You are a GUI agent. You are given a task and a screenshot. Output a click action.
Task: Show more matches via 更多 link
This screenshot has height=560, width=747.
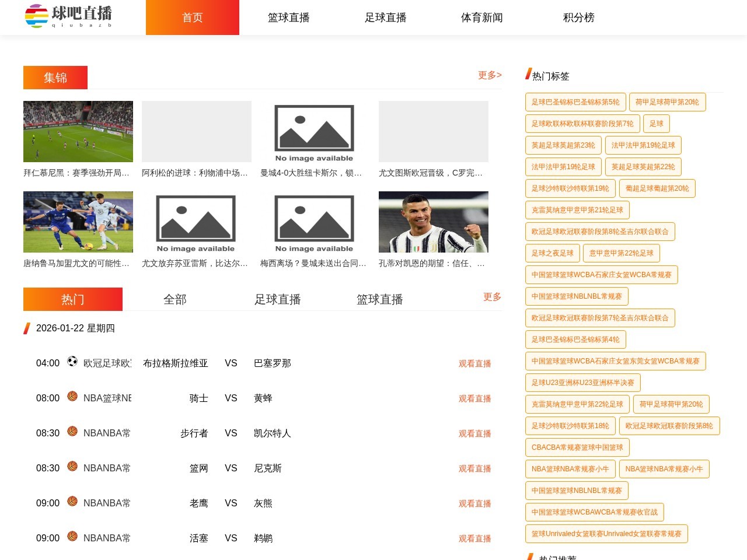tap(492, 297)
